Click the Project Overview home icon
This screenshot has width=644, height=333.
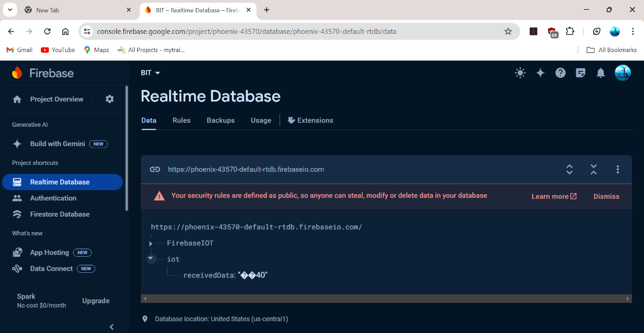[17, 99]
